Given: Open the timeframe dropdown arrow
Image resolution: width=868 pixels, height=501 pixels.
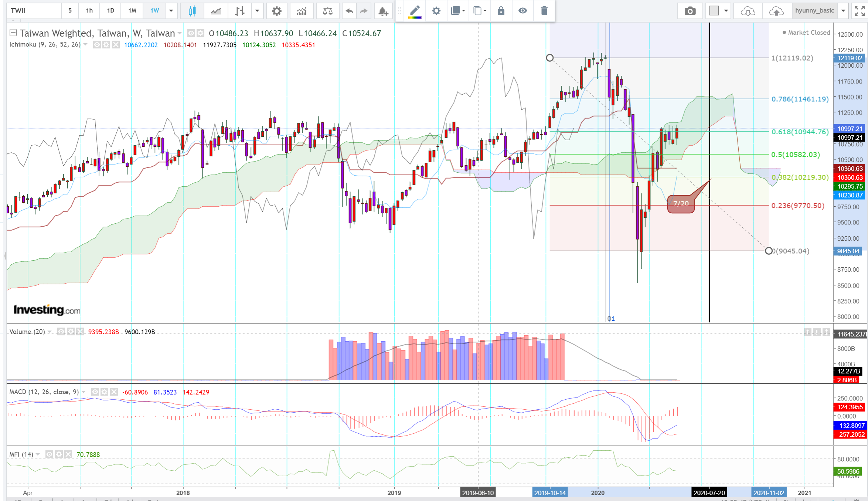Looking at the screenshot, I should [171, 11].
